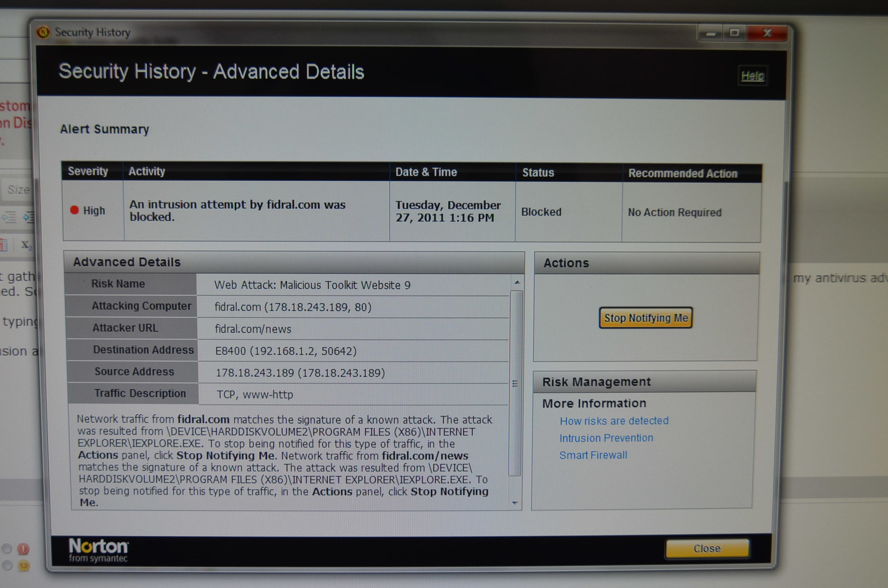Click the Norton icon in title bar
The image size is (888, 588).
pyautogui.click(x=44, y=32)
